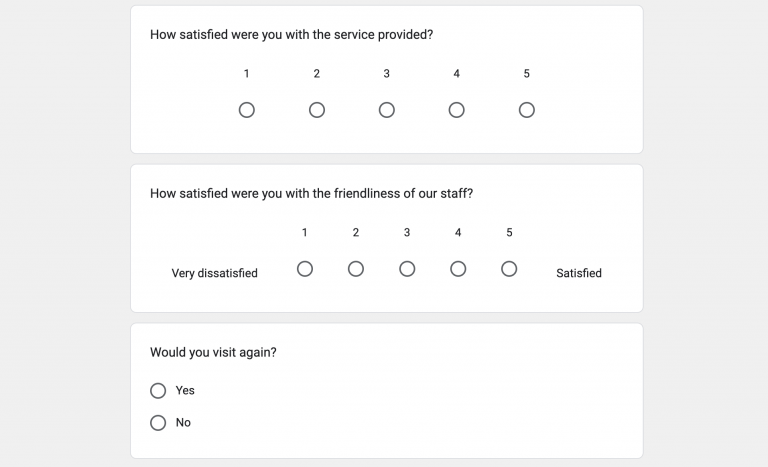
Task: Click the "Would you visit again?" heading
Action: pyautogui.click(x=213, y=353)
